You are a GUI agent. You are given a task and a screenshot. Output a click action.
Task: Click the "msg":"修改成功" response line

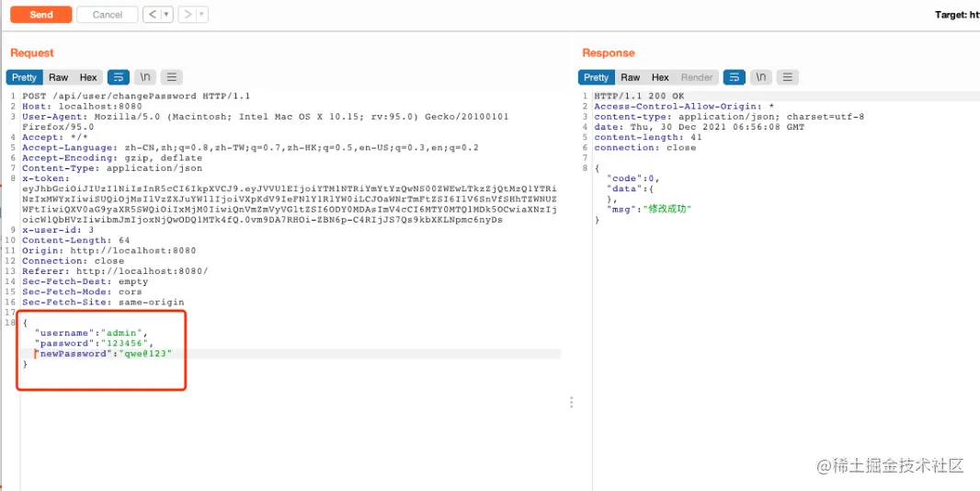pos(649,209)
